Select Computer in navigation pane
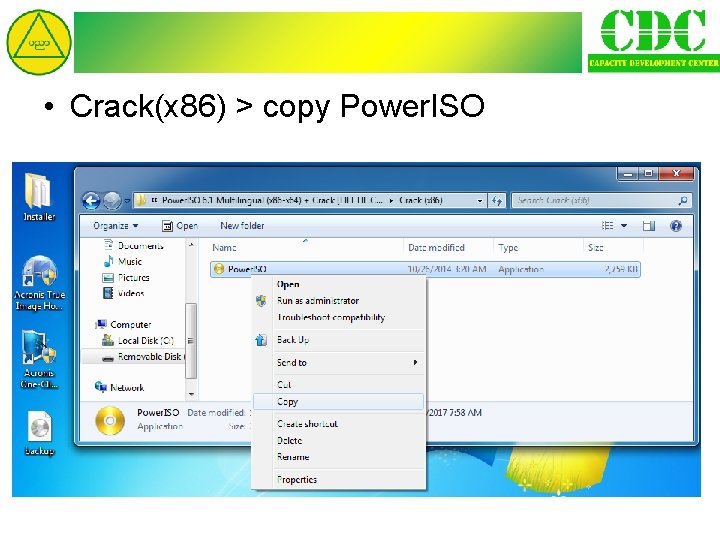This screenshot has width=720, height=540. pyautogui.click(x=123, y=325)
